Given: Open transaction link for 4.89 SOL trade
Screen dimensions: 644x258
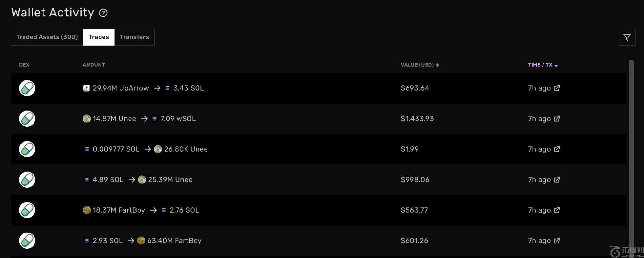Looking at the screenshot, I should [x=557, y=180].
